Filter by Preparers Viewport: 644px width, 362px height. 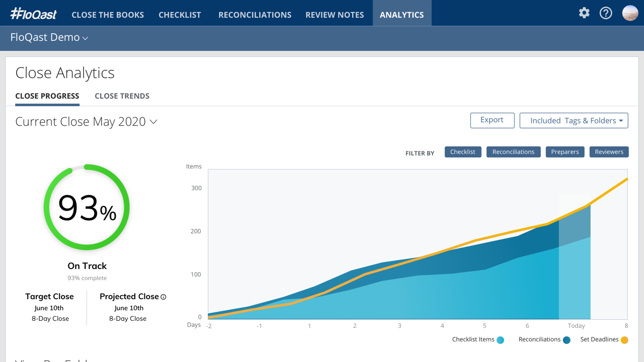[x=565, y=152]
